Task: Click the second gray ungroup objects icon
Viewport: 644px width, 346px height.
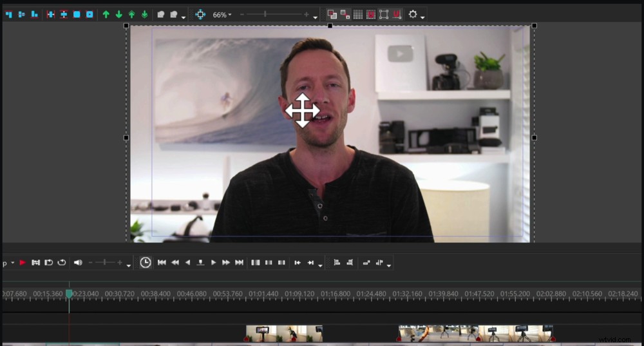Action: (174, 14)
